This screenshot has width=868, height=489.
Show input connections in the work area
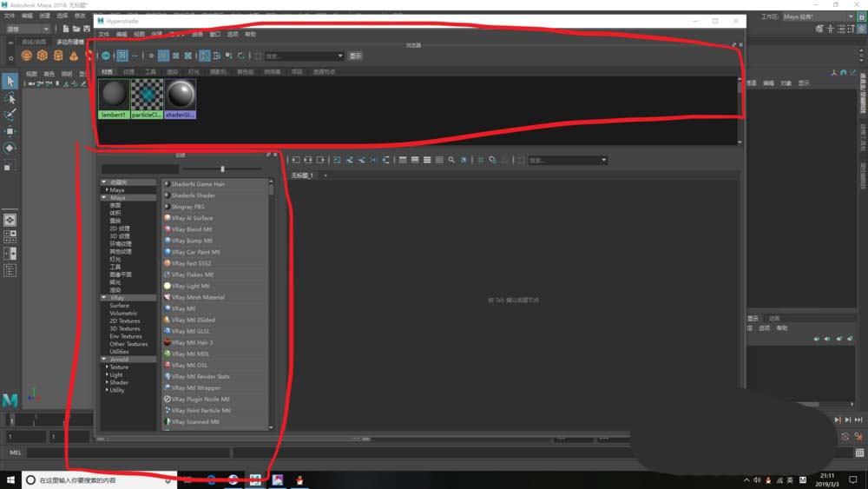[x=296, y=160]
